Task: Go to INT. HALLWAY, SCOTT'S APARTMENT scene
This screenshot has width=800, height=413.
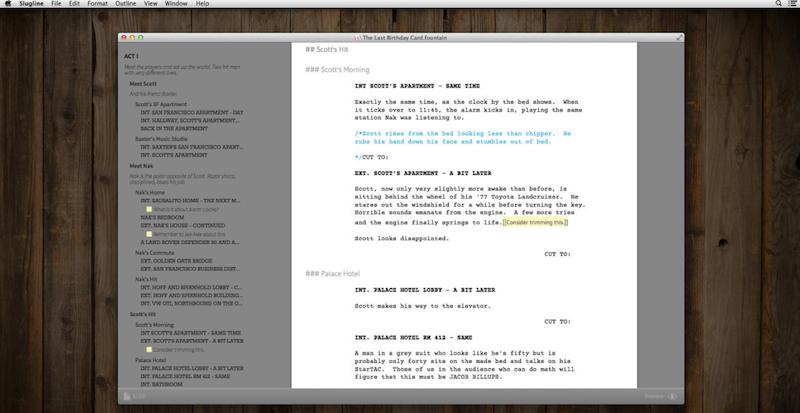Action: [x=189, y=120]
